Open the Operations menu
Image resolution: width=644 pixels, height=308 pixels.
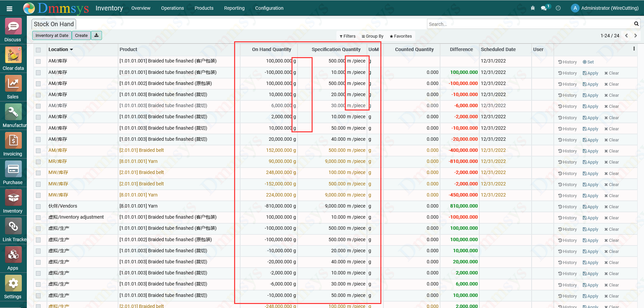(x=172, y=8)
